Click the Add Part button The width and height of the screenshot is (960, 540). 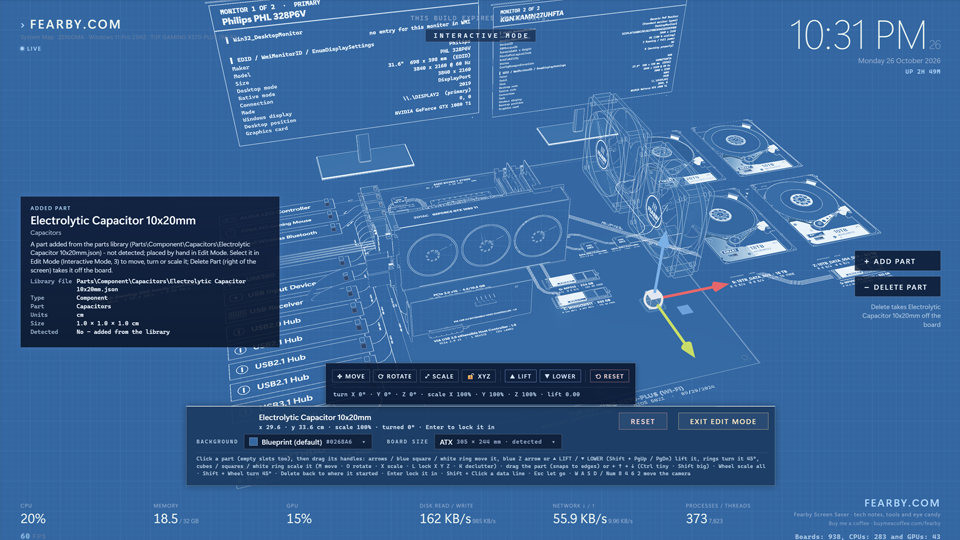(x=898, y=261)
